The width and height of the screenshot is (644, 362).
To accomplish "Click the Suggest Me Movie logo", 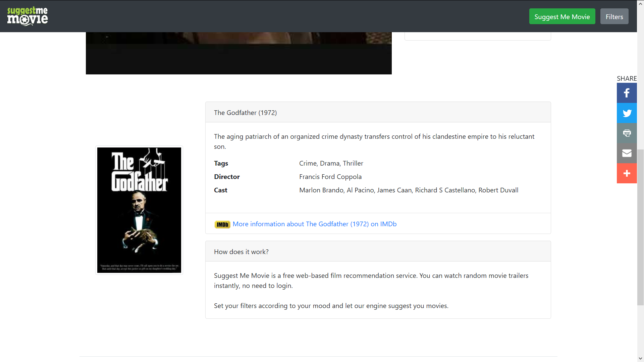I will coord(28,16).
